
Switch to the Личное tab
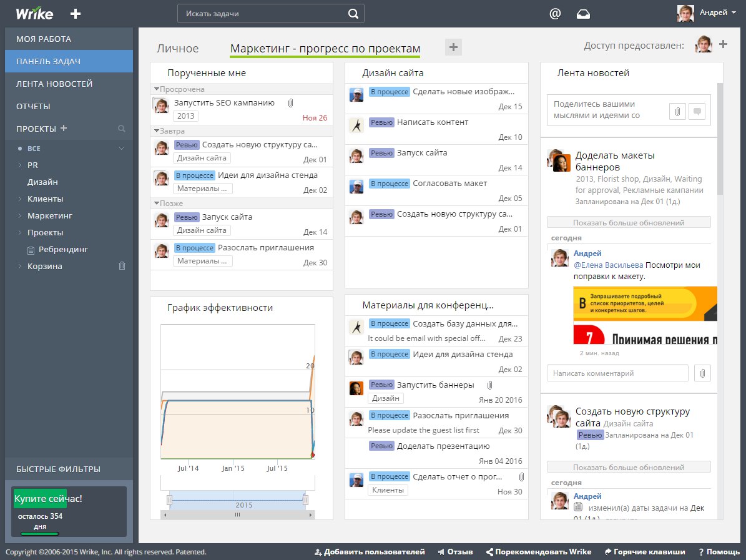177,49
